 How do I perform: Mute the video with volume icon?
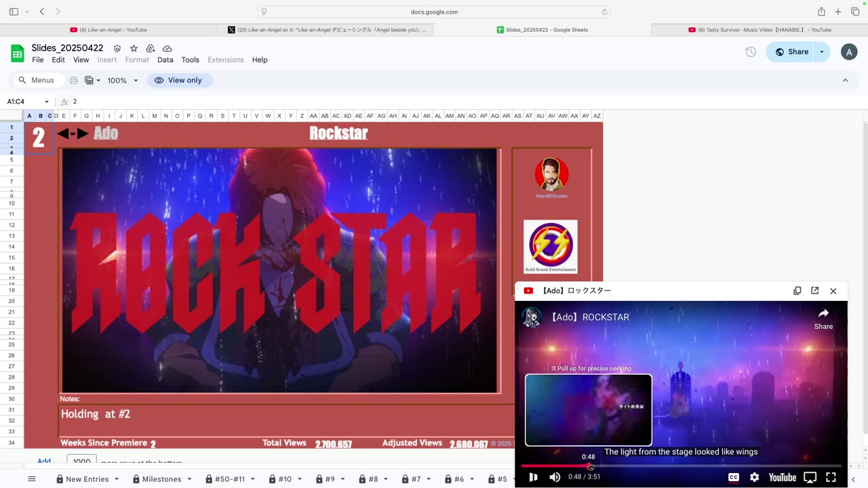point(555,477)
